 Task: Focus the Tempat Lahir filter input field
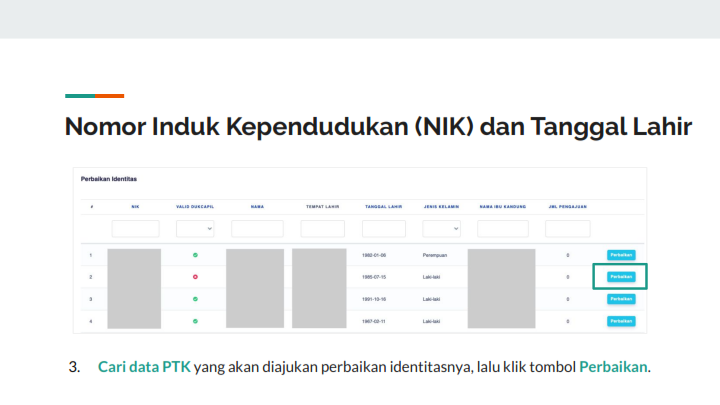(x=323, y=229)
